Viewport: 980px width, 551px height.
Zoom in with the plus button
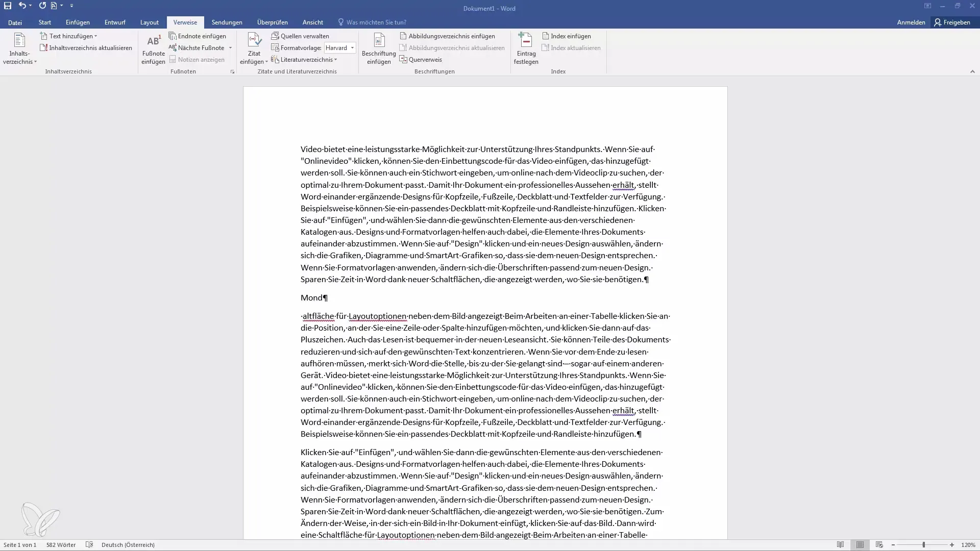952,545
